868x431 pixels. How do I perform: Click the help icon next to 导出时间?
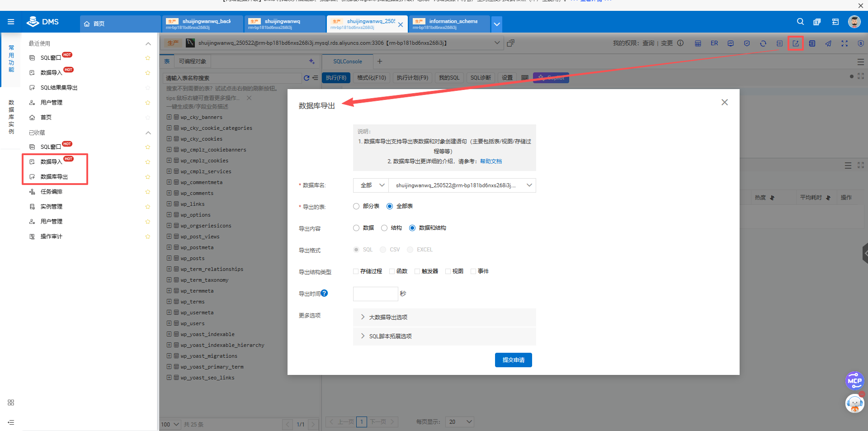(x=324, y=293)
